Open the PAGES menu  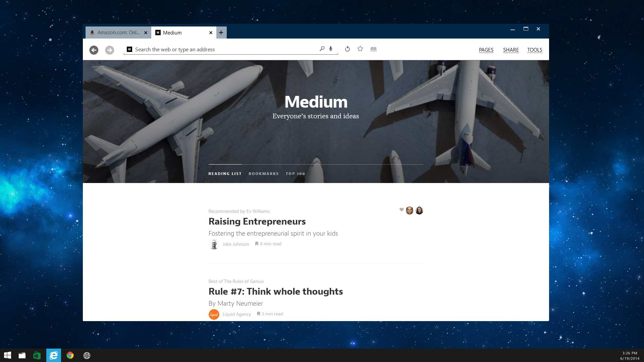486,50
